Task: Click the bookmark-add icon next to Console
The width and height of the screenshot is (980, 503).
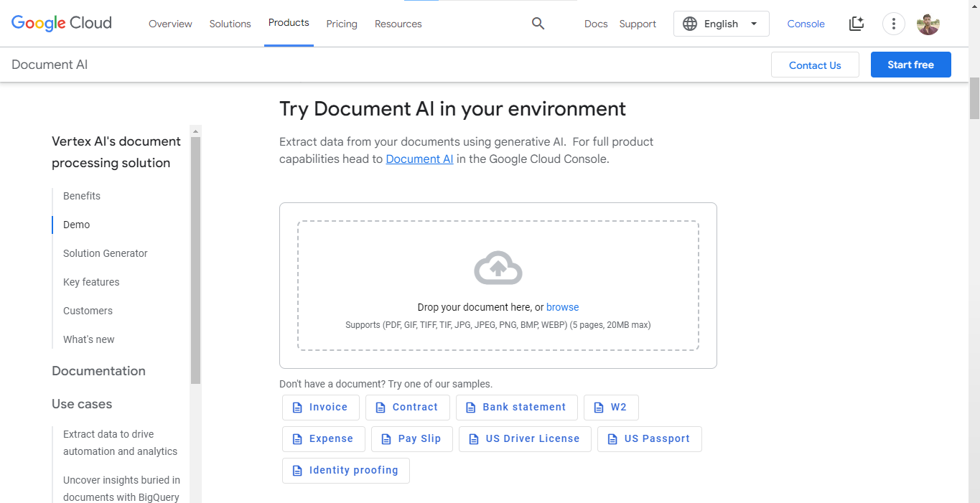Action: click(x=856, y=24)
